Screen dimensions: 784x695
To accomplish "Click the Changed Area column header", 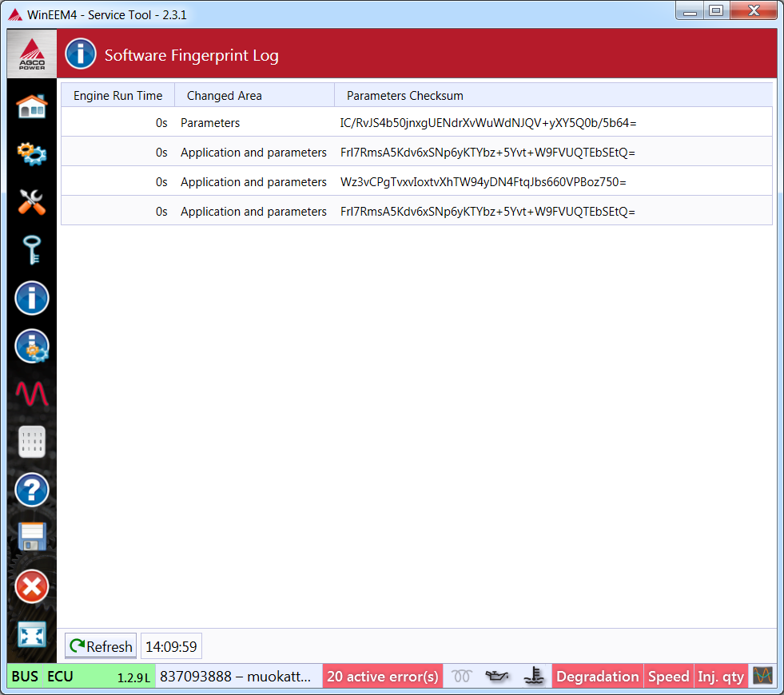I will (x=224, y=96).
